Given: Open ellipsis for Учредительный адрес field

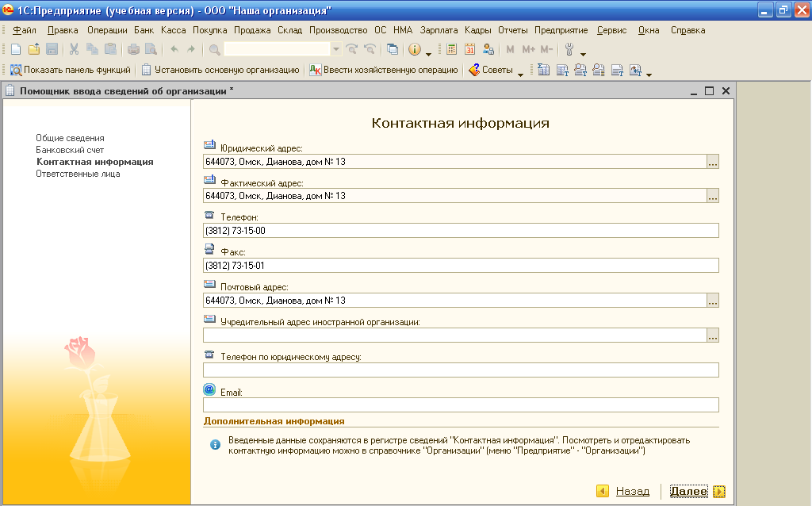Looking at the screenshot, I should pos(713,335).
